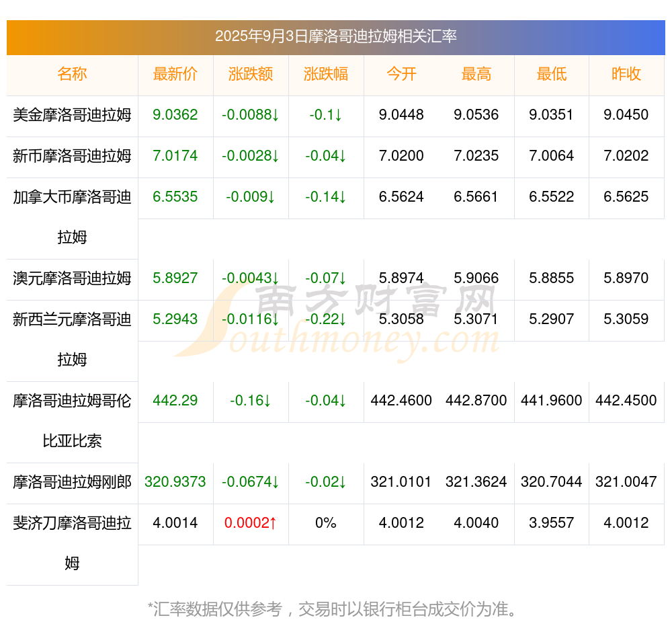Select the 澳元摩洛哥迪拉姆 row name
Image resolution: width=672 pixels, height=630 pixels.
click(x=72, y=278)
